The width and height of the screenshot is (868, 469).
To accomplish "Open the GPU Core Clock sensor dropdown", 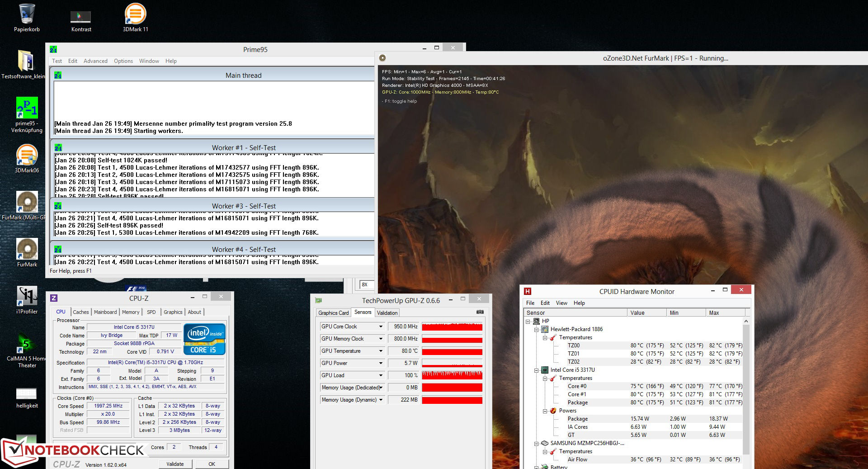I will tap(381, 327).
